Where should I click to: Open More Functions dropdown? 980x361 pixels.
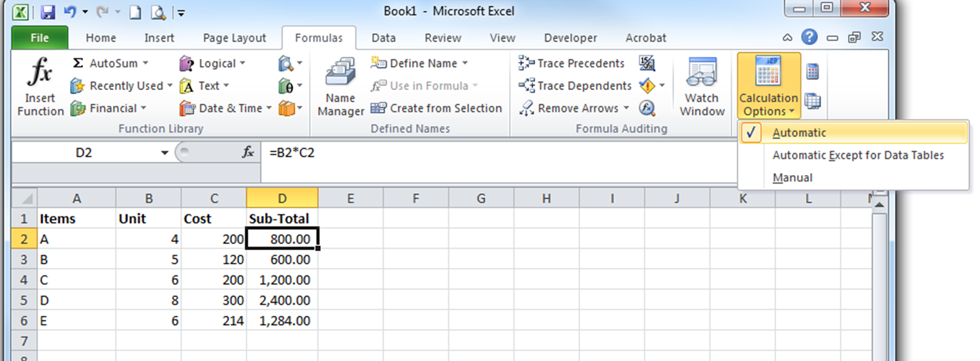[290, 108]
